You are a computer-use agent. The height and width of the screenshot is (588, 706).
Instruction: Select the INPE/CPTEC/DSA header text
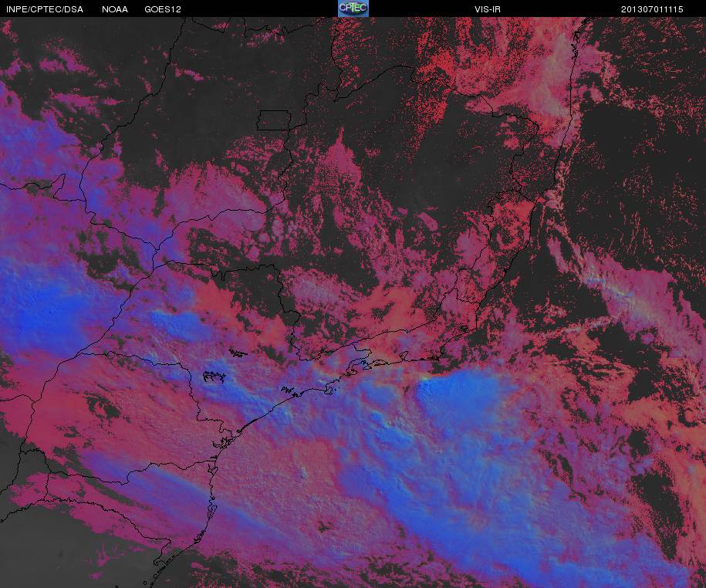tap(45, 9)
